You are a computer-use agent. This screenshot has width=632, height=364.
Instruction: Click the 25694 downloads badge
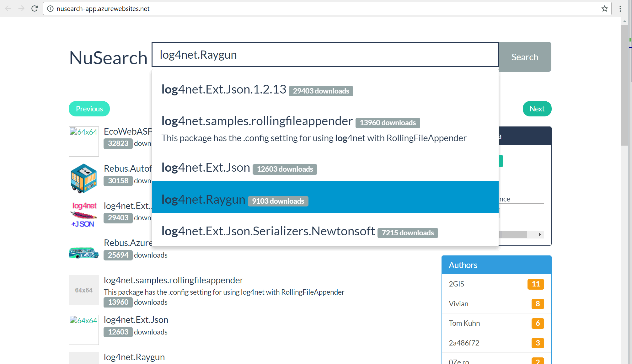click(x=118, y=255)
